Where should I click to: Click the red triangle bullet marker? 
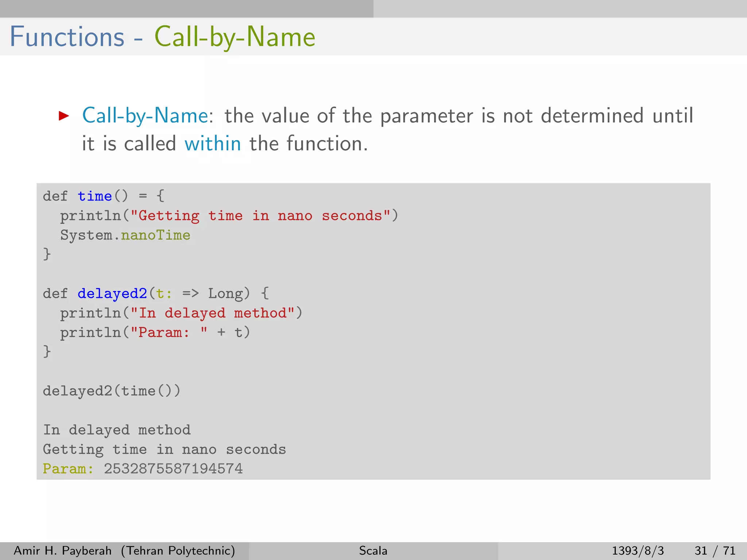[x=64, y=116]
